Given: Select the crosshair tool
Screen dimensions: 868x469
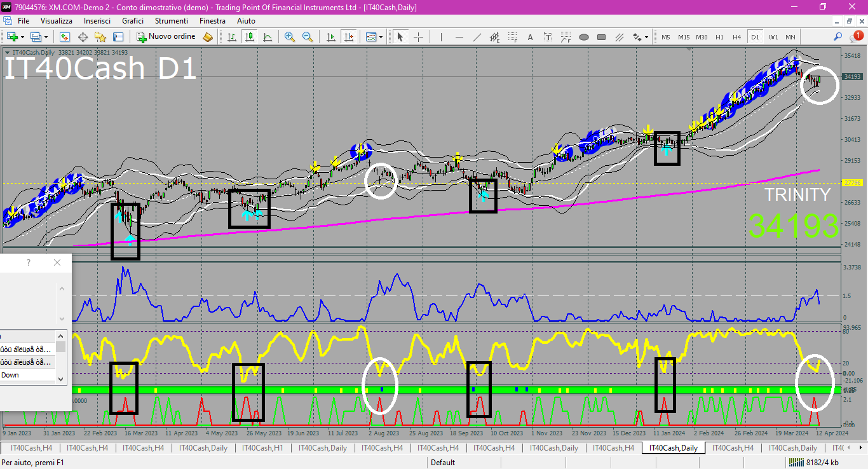Looking at the screenshot, I should (x=418, y=37).
